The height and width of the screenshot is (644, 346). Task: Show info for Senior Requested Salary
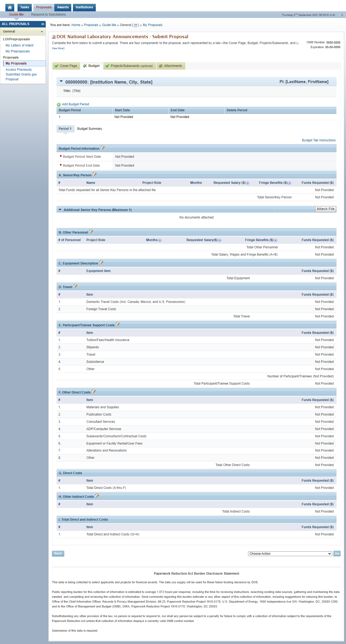(248, 183)
